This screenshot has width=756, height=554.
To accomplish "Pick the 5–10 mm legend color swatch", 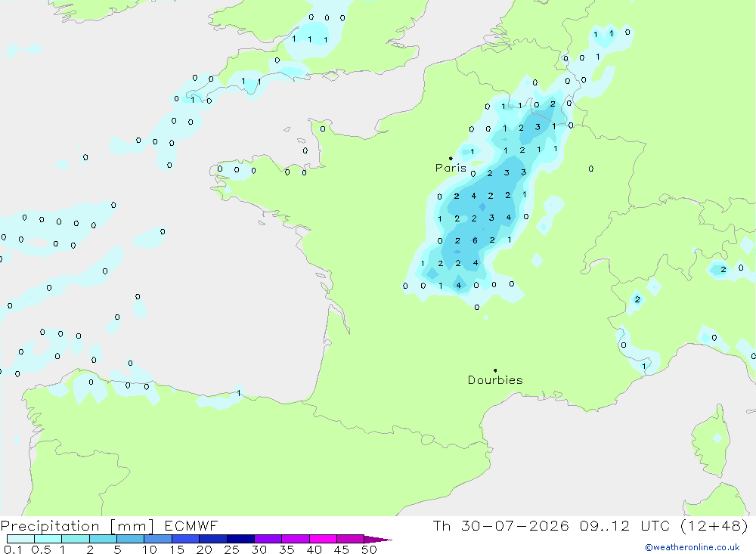I will click(131, 539).
